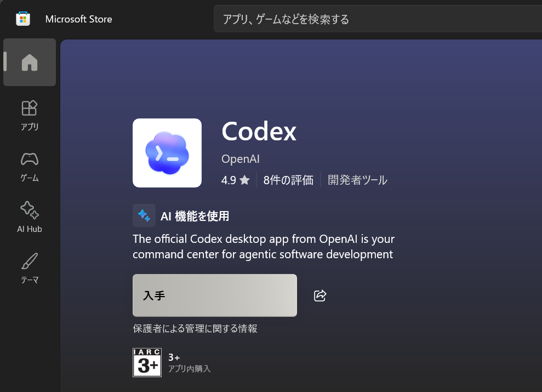Click the Microsoft Store logo icon
Screen dimensions: 542x392
[x=23, y=19]
